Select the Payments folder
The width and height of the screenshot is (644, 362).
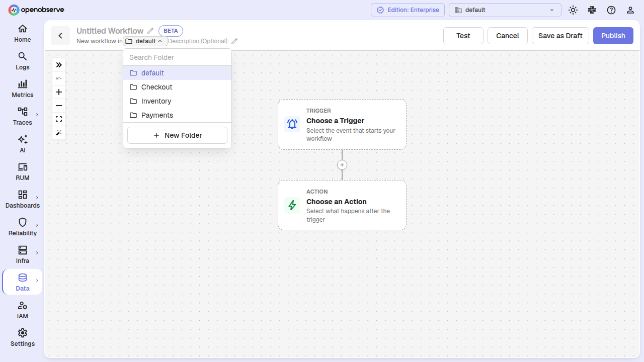click(x=177, y=115)
